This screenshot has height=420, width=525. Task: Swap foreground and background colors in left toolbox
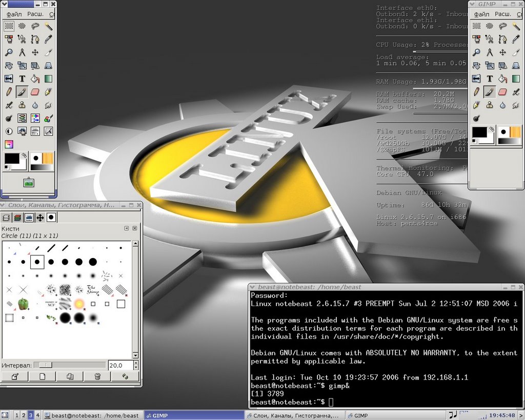click(x=24, y=155)
